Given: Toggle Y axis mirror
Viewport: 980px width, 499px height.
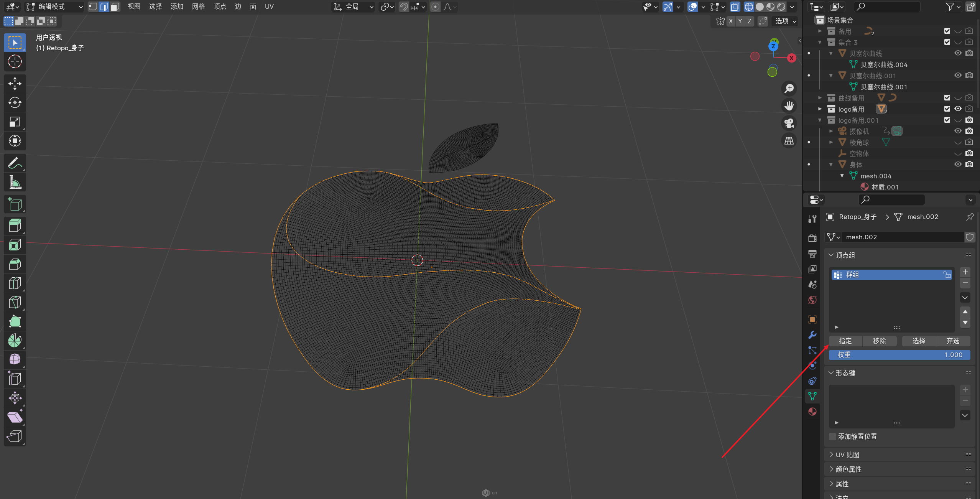Looking at the screenshot, I should click(740, 21).
